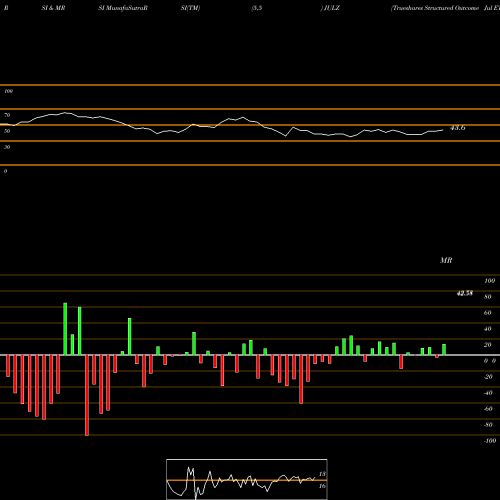Click the MR axis label -40
The height and width of the screenshot is (500, 500).
click(x=488, y=393)
